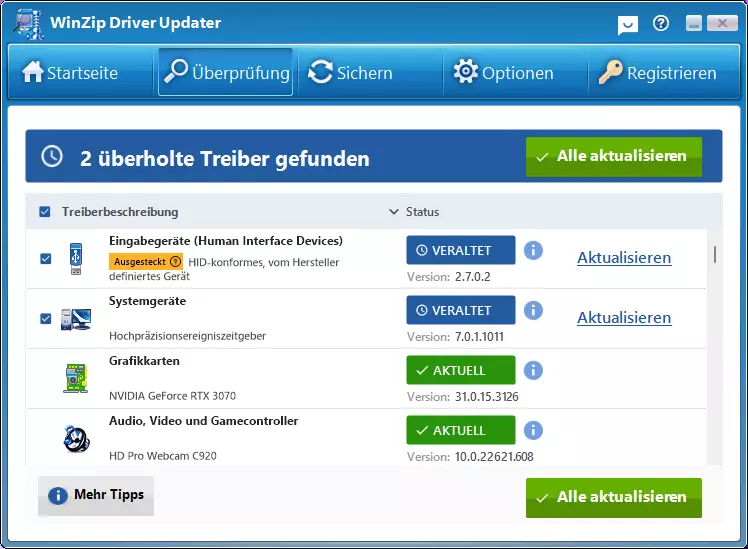Click version 2.7.0.2 value

tap(472, 277)
